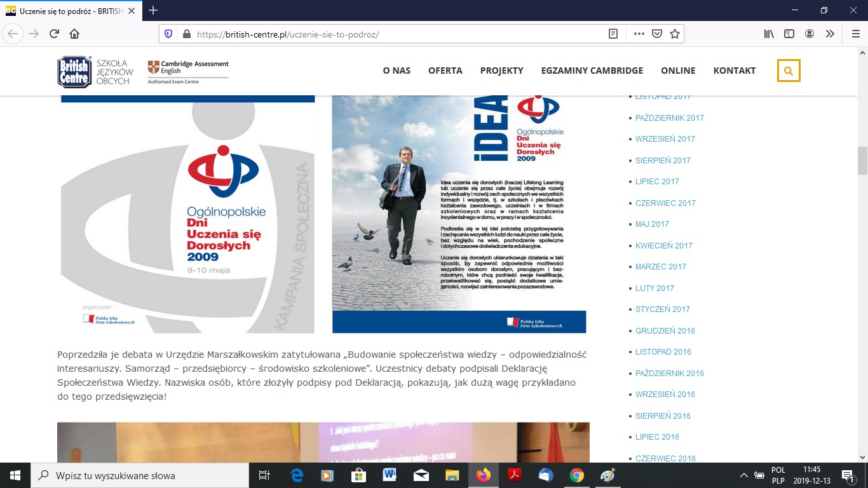This screenshot has height=488, width=868.
Task: Open the ONLINE menu item
Action: pos(678,71)
